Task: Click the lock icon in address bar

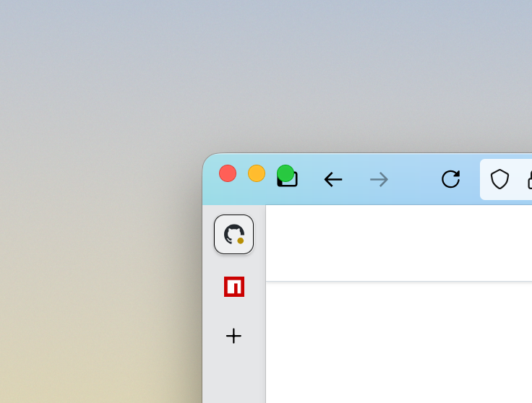Action: tap(530, 180)
